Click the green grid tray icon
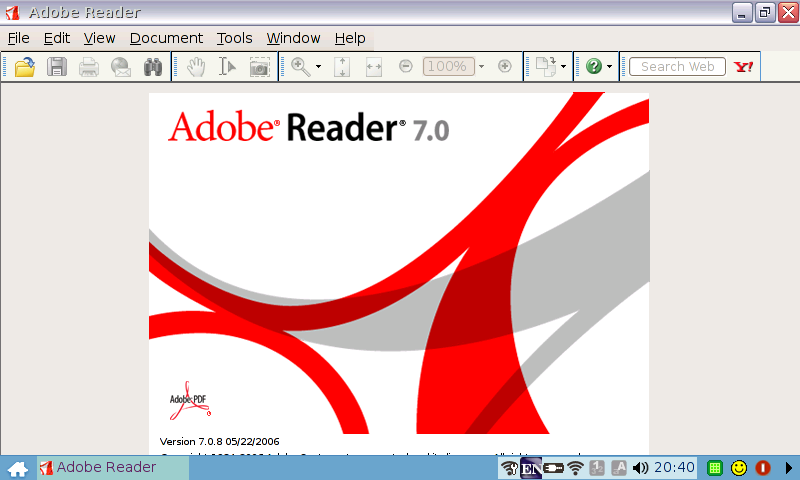This screenshot has height=480, width=800. pyautogui.click(x=715, y=468)
